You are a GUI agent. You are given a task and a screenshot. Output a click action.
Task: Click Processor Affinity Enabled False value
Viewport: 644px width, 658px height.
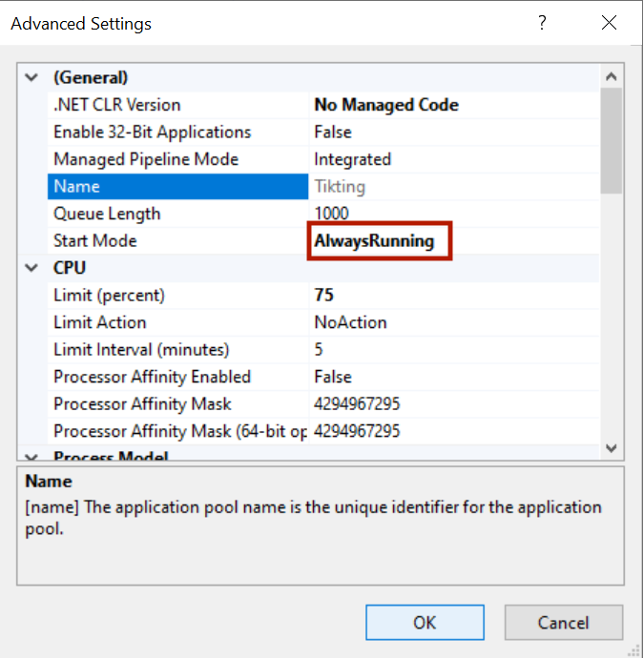[x=333, y=377]
